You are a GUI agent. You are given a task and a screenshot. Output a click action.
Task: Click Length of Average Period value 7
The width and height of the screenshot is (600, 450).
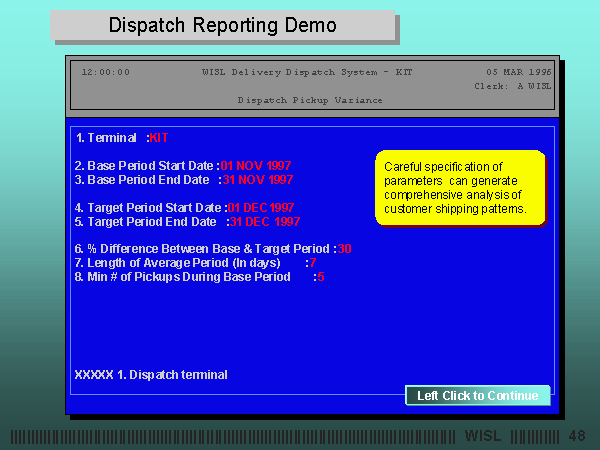pyautogui.click(x=313, y=263)
